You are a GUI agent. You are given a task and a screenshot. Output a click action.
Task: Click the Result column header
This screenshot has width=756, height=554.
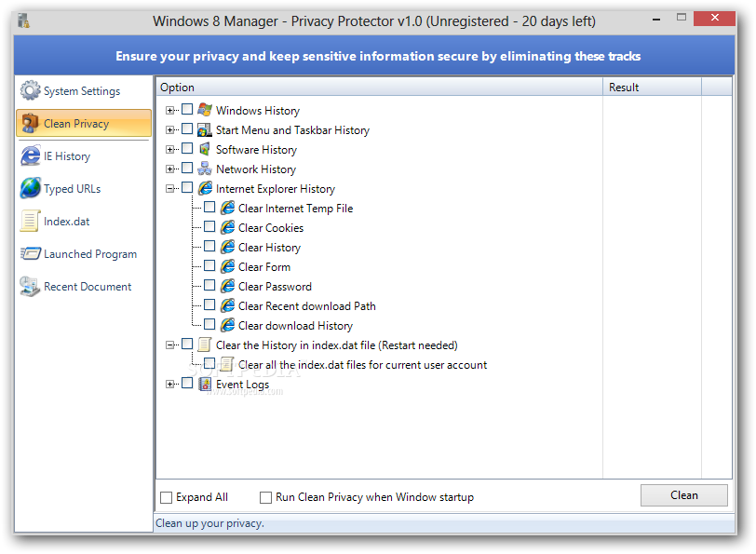pyautogui.click(x=652, y=88)
